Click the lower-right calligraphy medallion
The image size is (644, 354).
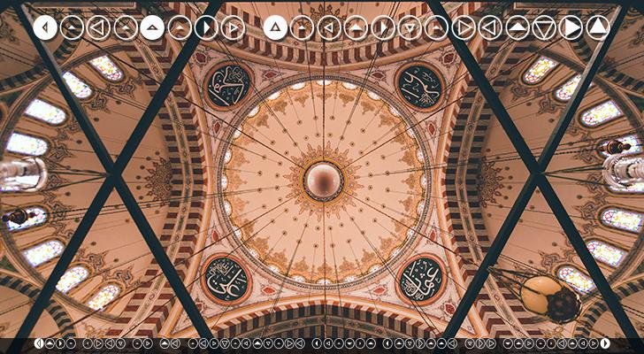point(421,279)
